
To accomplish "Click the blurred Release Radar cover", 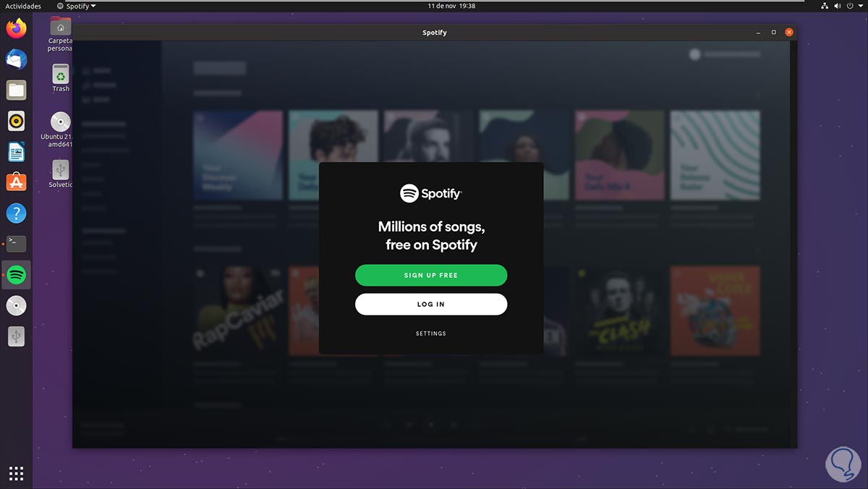I will [x=715, y=155].
